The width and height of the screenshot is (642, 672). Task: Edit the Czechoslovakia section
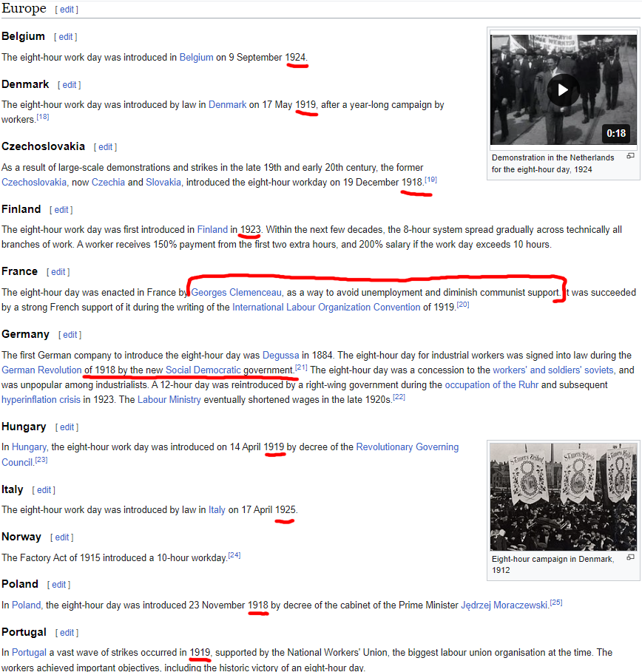pyautogui.click(x=106, y=147)
